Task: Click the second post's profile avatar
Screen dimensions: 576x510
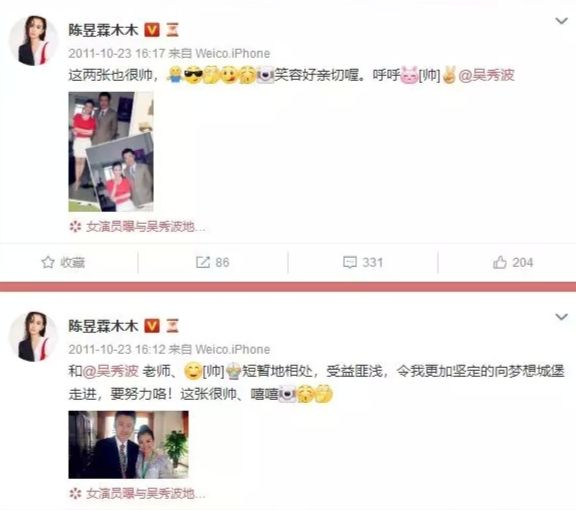Action: pyautogui.click(x=33, y=337)
